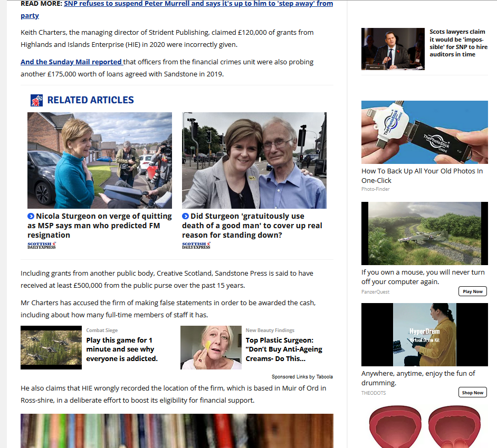497x448 pixels.
Task: Open 'Top Plastic Surgeon' sponsored headline
Action: click(284, 349)
